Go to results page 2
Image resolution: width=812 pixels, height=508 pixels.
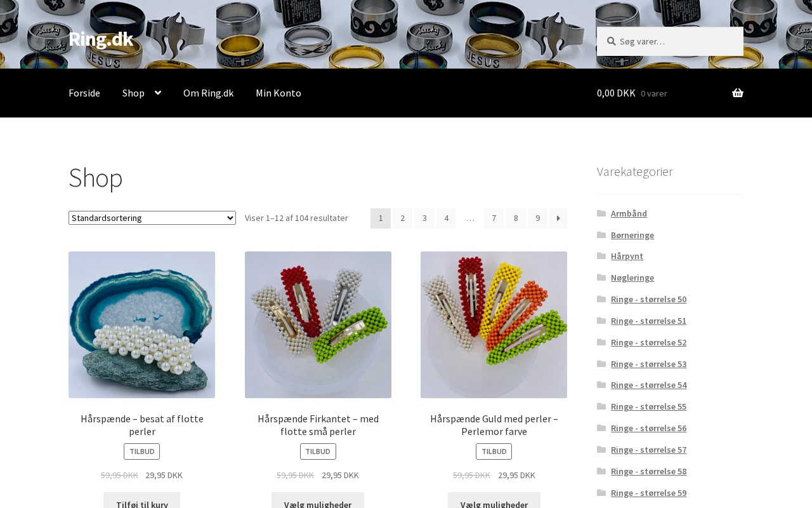[x=402, y=218]
